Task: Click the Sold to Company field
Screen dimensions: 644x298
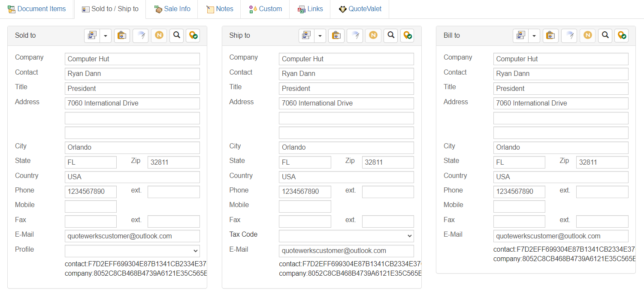Action: click(132, 59)
